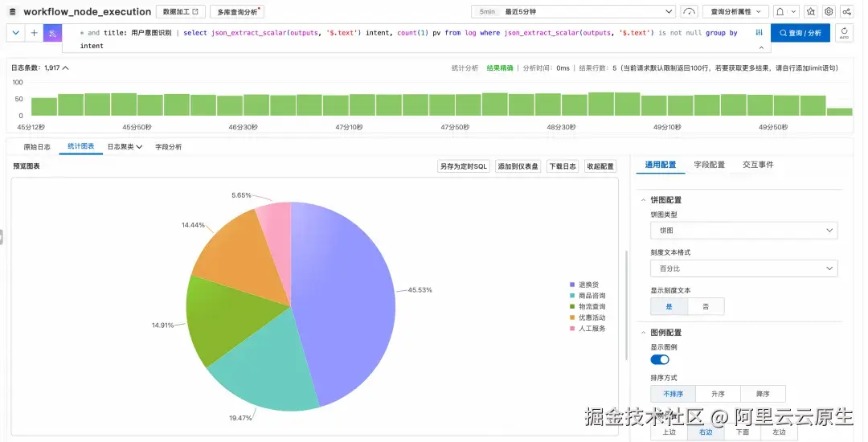Click the bell alert icon
Image resolution: width=868 pixels, height=442 pixels.
pyautogui.click(x=780, y=11)
